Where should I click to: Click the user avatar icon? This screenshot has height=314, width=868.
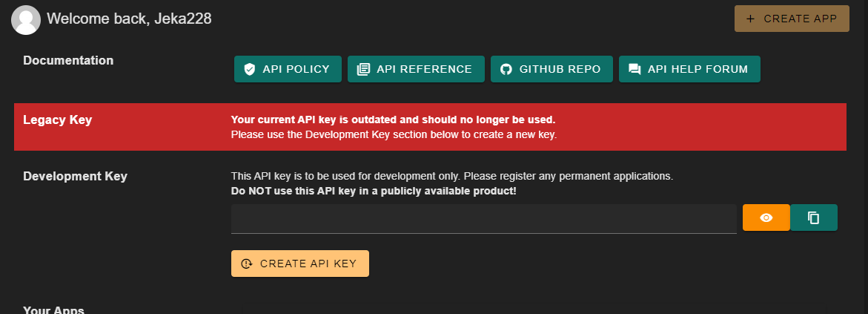(25, 20)
